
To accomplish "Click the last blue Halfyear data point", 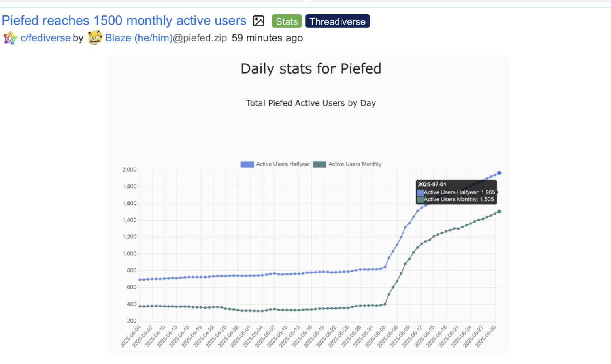I will pos(499,173).
